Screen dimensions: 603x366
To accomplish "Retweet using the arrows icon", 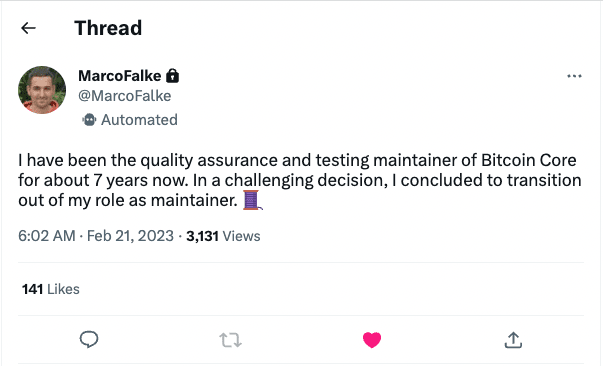I will click(x=230, y=340).
